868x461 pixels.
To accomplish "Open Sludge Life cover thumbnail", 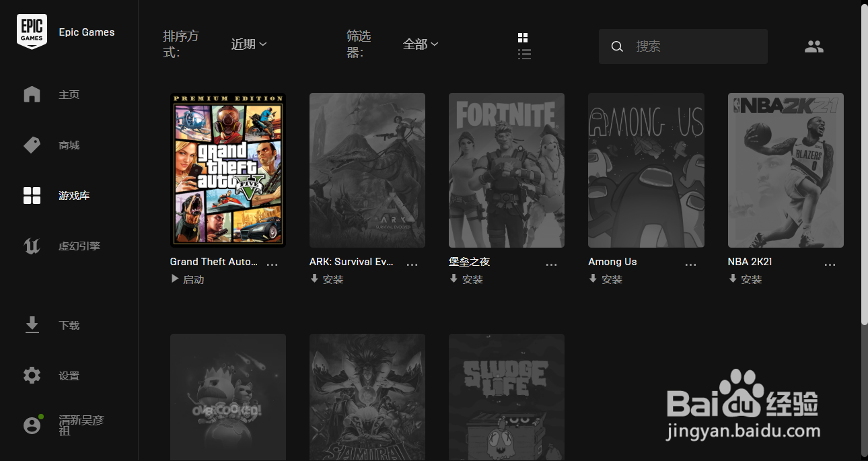I will click(507, 397).
